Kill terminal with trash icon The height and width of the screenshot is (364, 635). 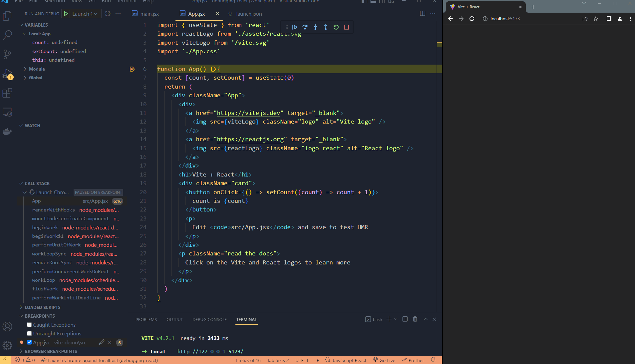point(415,319)
